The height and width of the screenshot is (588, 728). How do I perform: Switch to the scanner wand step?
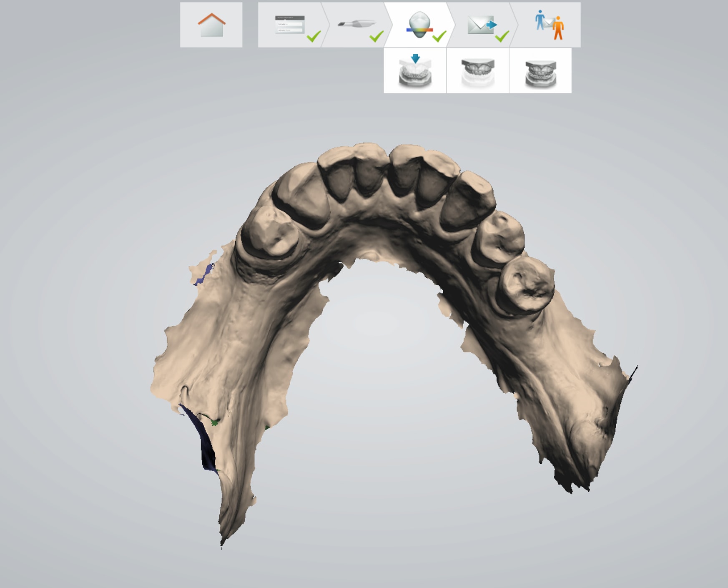(356, 25)
